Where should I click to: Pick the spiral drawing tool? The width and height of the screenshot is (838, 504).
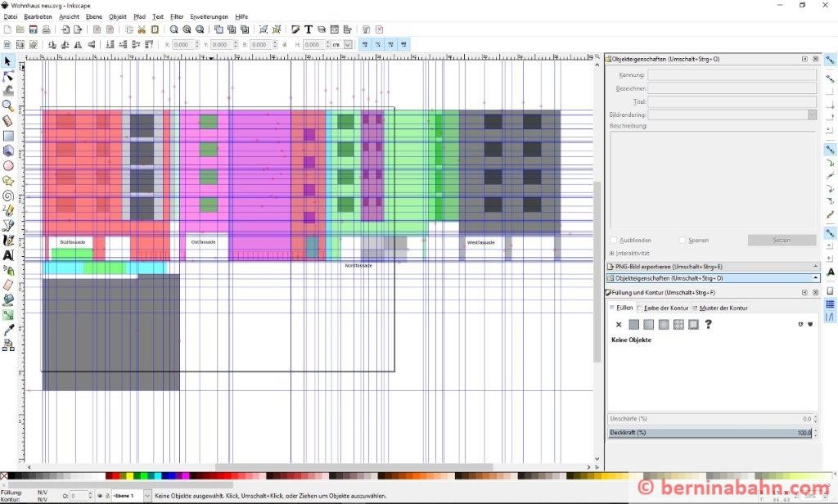point(8,196)
